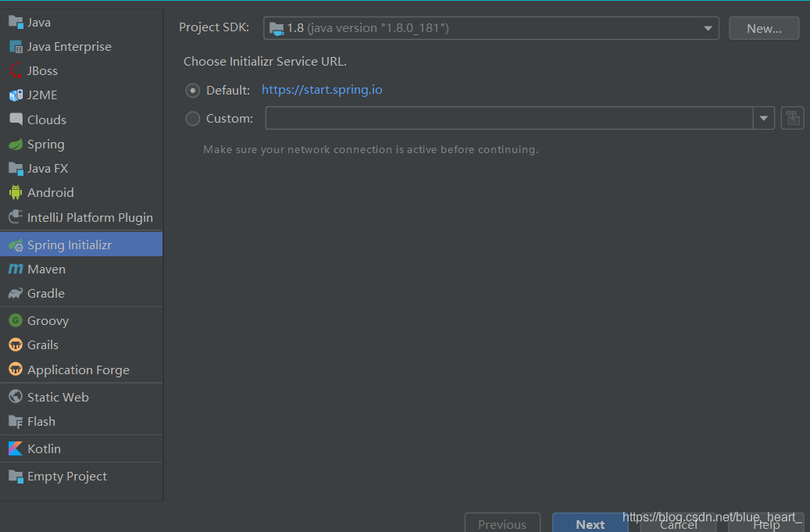This screenshot has height=532, width=810.
Task: Click the Spring Initializr icon
Action: (x=16, y=245)
